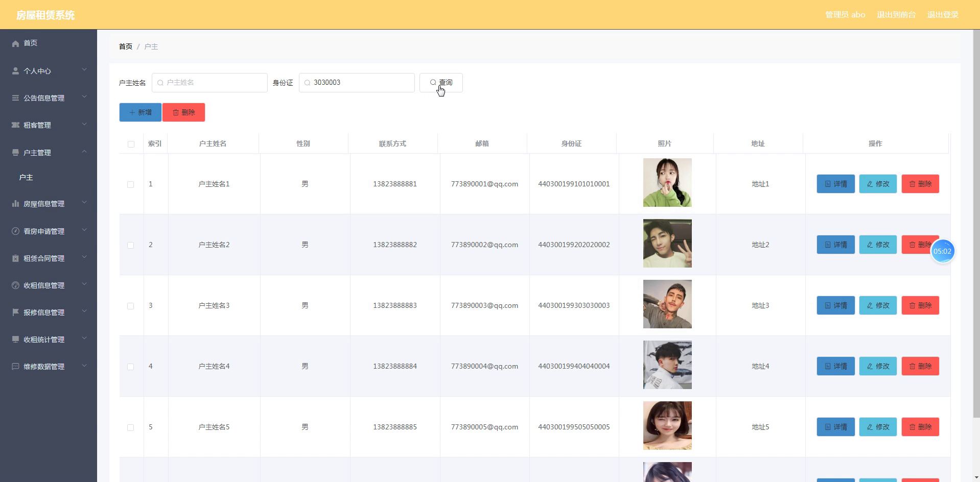Tick the select-all checkbox in table header

(131, 144)
